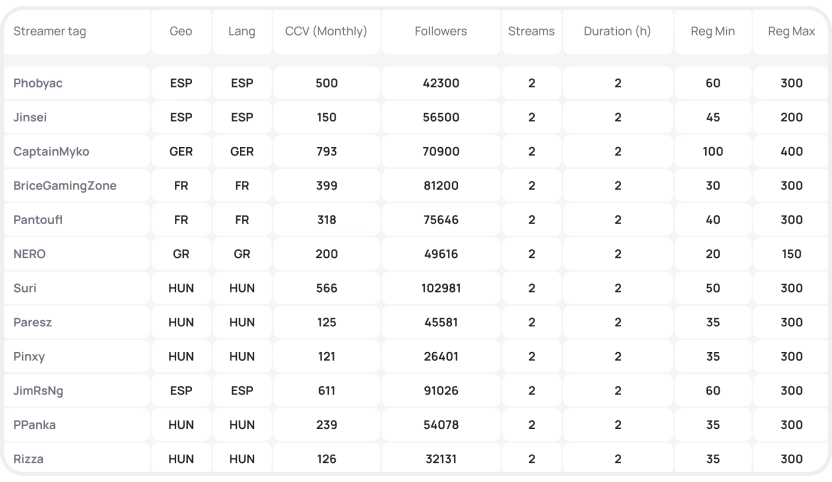The image size is (832, 482).
Task: Click the BriceGamingZone streamer name
Action: pyautogui.click(x=65, y=186)
